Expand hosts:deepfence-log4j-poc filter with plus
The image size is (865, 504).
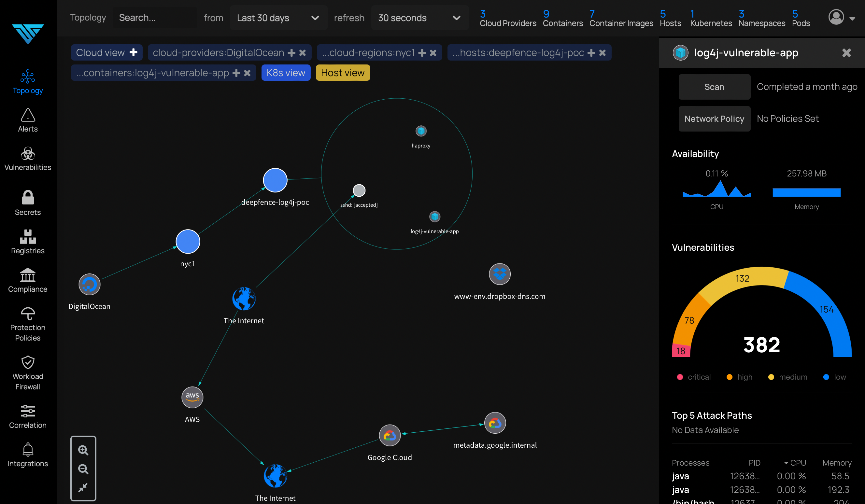[591, 52]
